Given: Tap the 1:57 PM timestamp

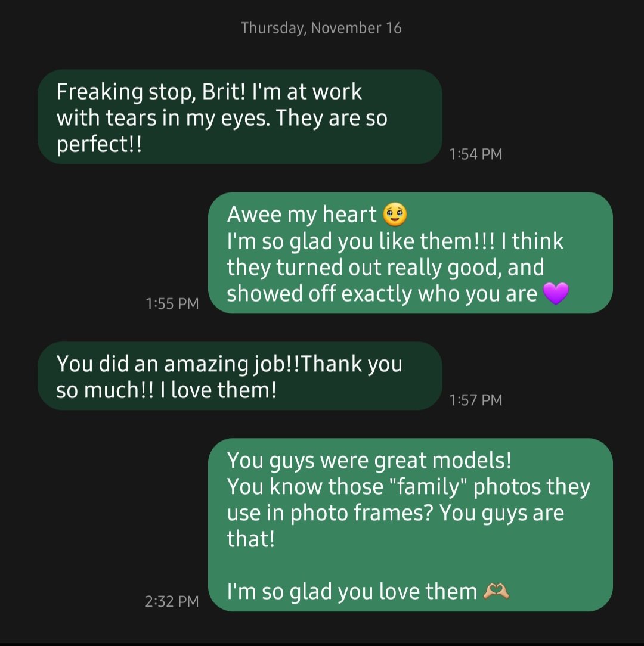Looking at the screenshot, I should tap(476, 400).
